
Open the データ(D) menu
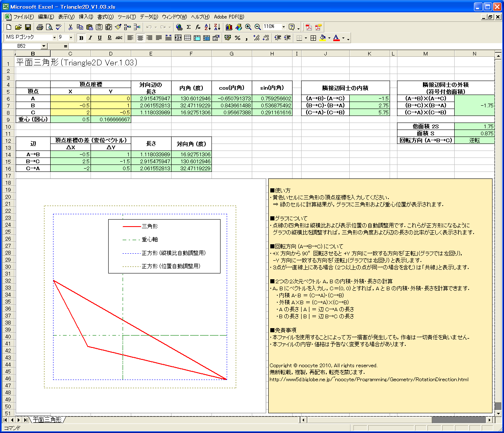point(149,17)
